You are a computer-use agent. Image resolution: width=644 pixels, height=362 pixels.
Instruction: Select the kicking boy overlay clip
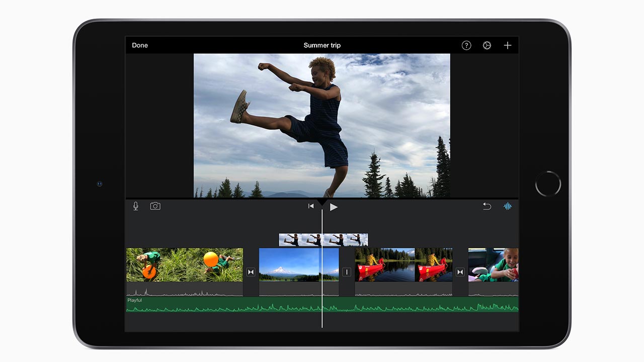pos(324,240)
